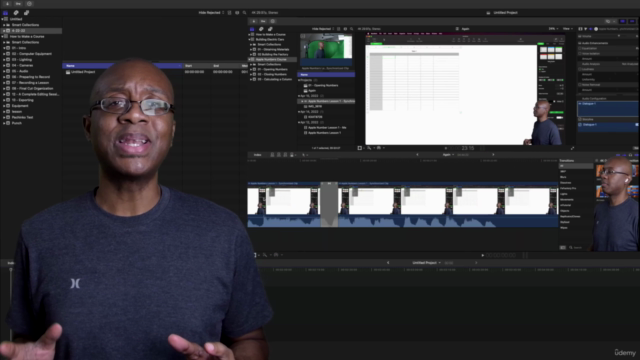This screenshot has height=360, width=640.
Task: Click the Insert clip icon beside Index
Action: (279, 155)
